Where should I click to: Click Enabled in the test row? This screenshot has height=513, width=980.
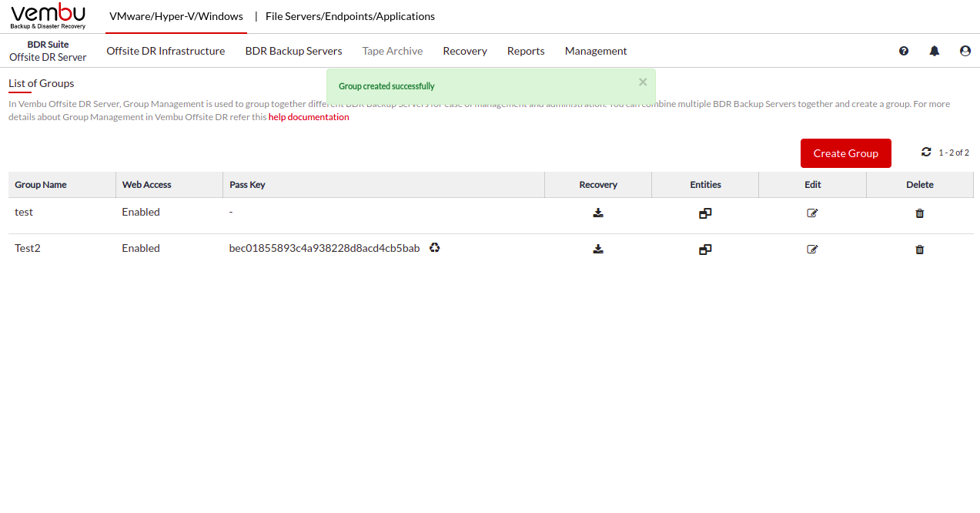pos(141,212)
